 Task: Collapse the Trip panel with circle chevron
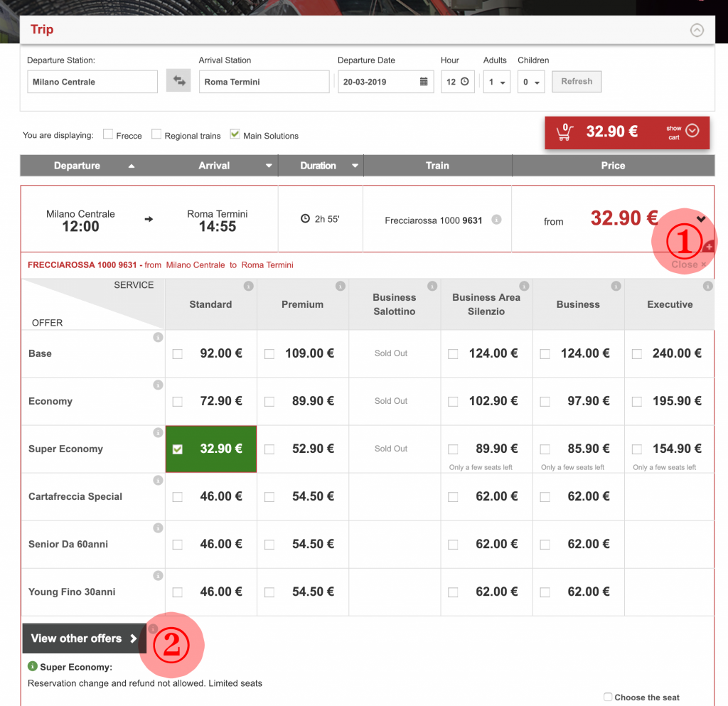point(697,30)
